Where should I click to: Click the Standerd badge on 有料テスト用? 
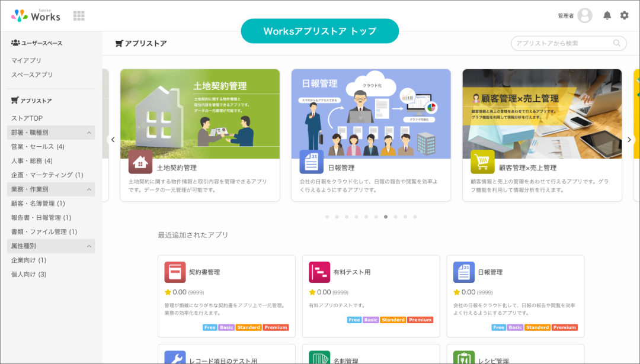coord(393,320)
